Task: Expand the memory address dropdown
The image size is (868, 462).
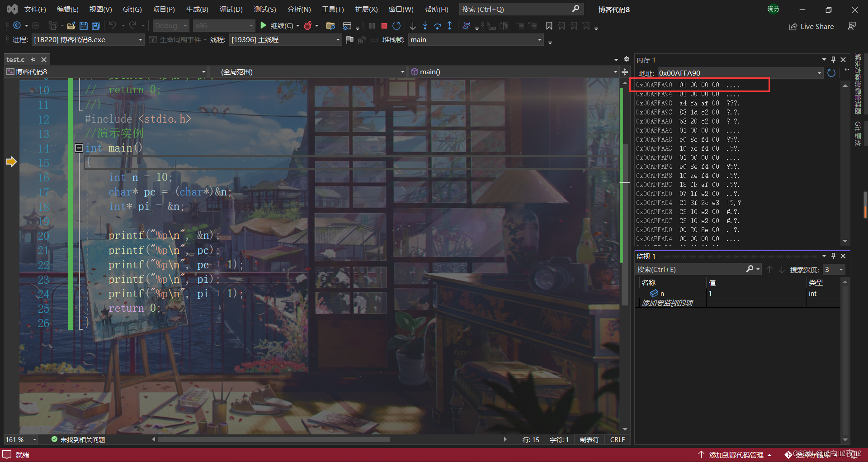Action: click(x=819, y=73)
